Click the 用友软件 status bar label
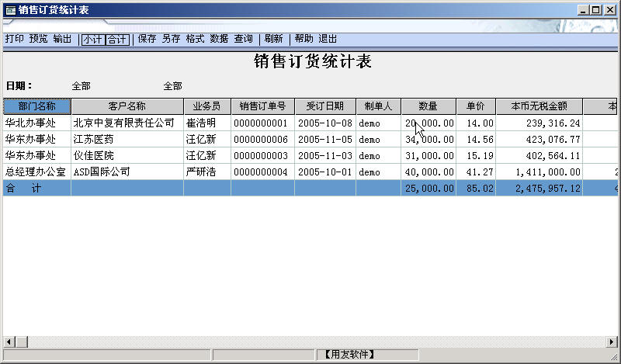621x364 pixels. [x=349, y=354]
